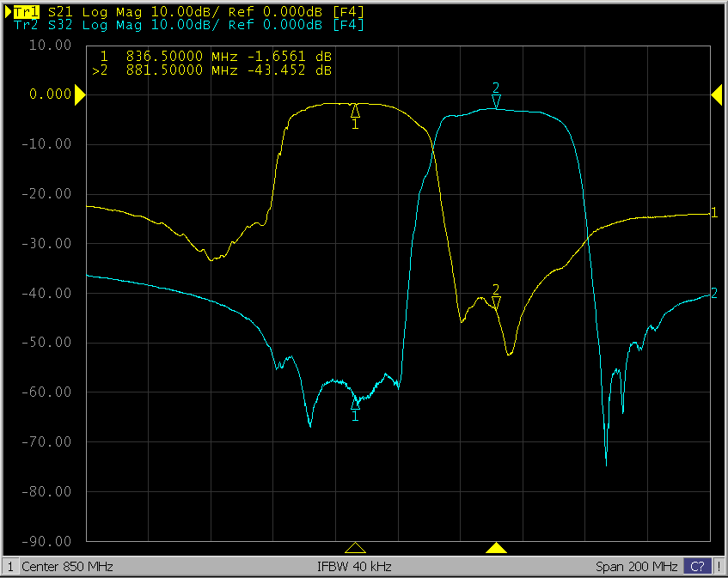Viewport: 728px width, 578px height.
Task: Click the Tr2 Log Mag format label
Action: (x=112, y=25)
